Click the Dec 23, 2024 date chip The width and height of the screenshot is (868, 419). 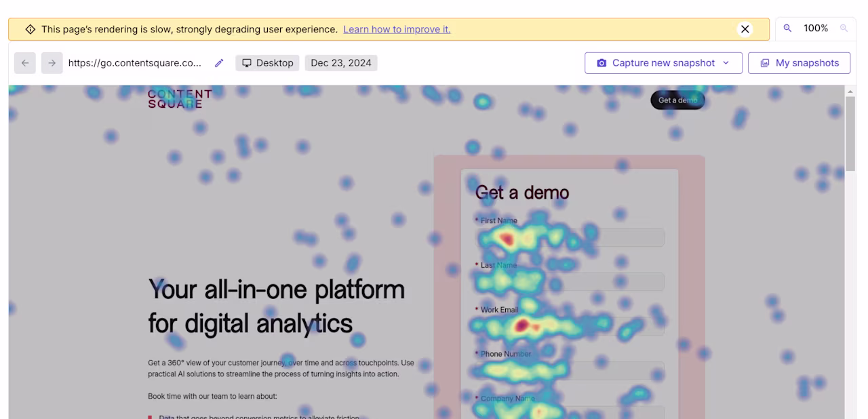(x=341, y=63)
